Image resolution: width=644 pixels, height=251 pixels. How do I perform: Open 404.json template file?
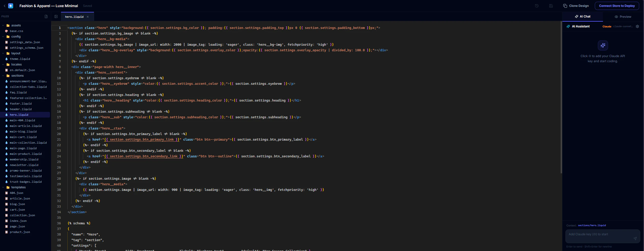[x=25, y=193]
